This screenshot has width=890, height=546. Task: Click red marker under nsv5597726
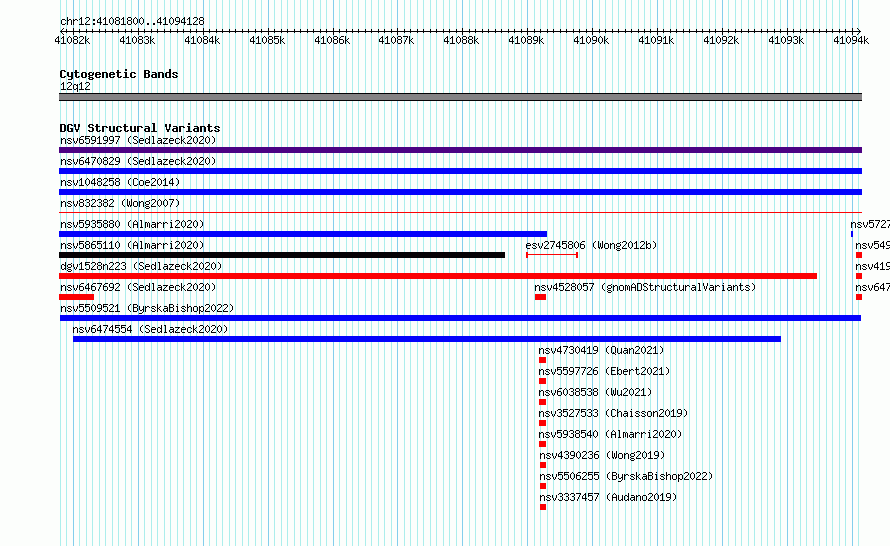point(543,381)
